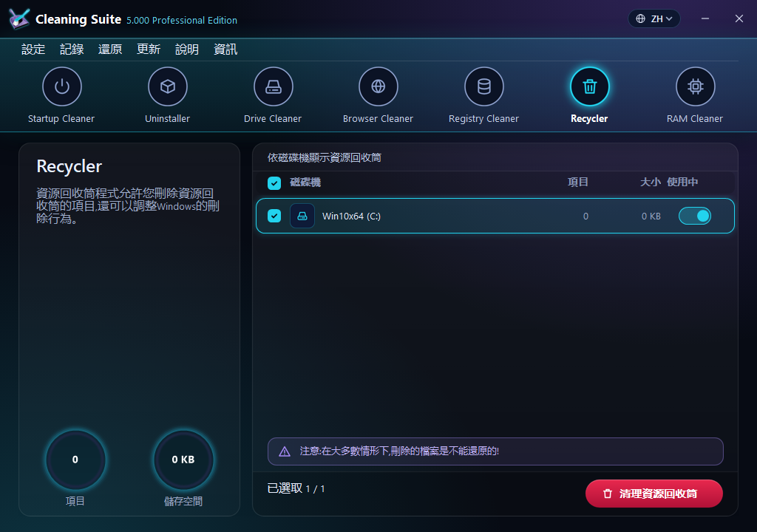Open the Uninstaller box icon
The width and height of the screenshot is (757, 532).
tap(168, 86)
